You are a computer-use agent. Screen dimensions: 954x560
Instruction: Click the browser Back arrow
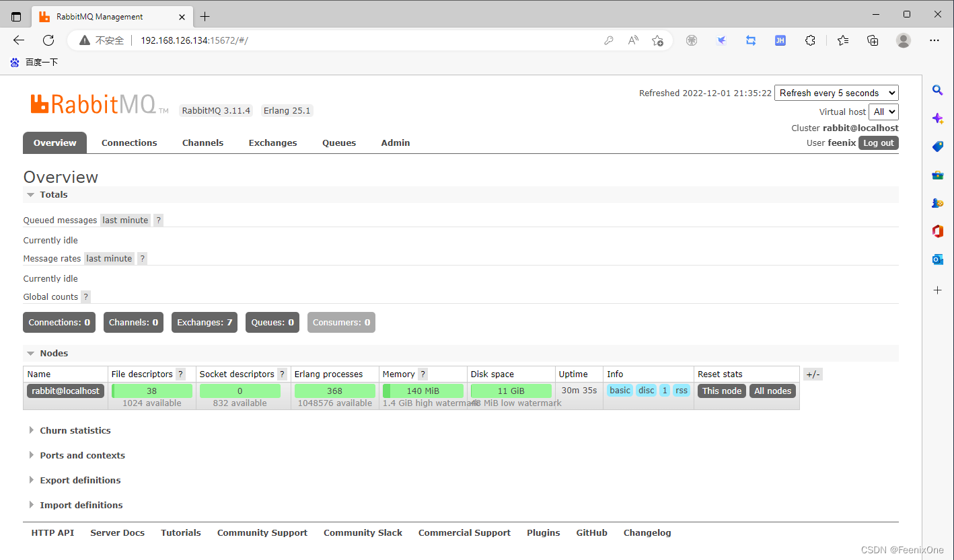19,40
